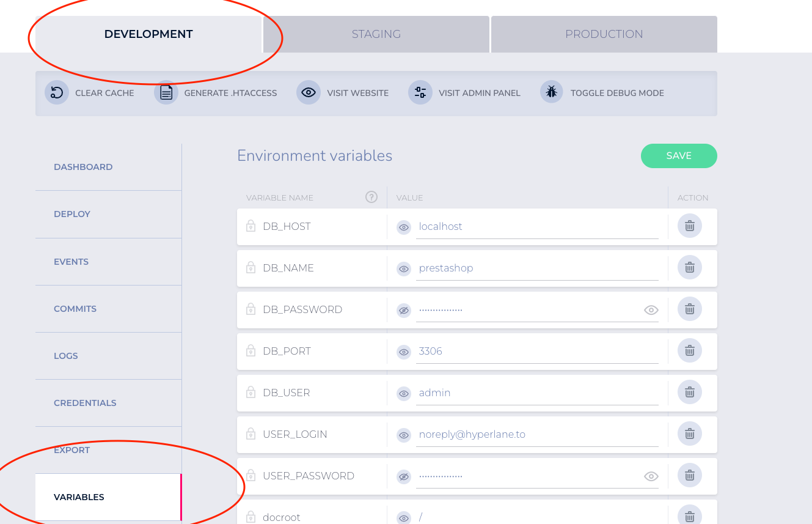This screenshot has height=524, width=812.
Task: Click the lock icon next to DB_HOST
Action: pyautogui.click(x=251, y=226)
